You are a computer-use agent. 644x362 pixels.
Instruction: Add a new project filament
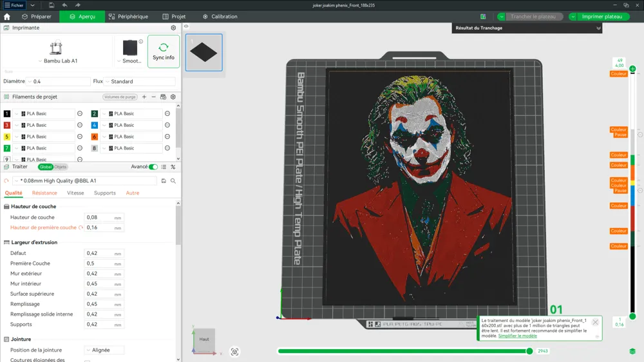[x=144, y=97]
